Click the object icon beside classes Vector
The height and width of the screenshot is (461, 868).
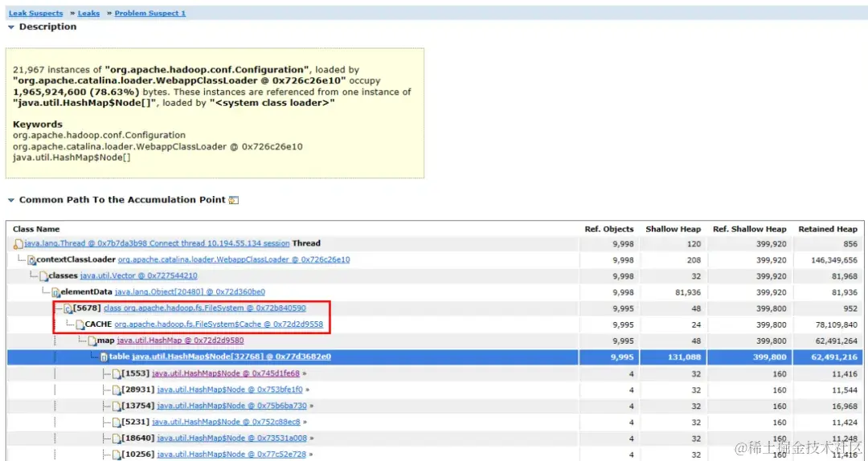(43, 276)
